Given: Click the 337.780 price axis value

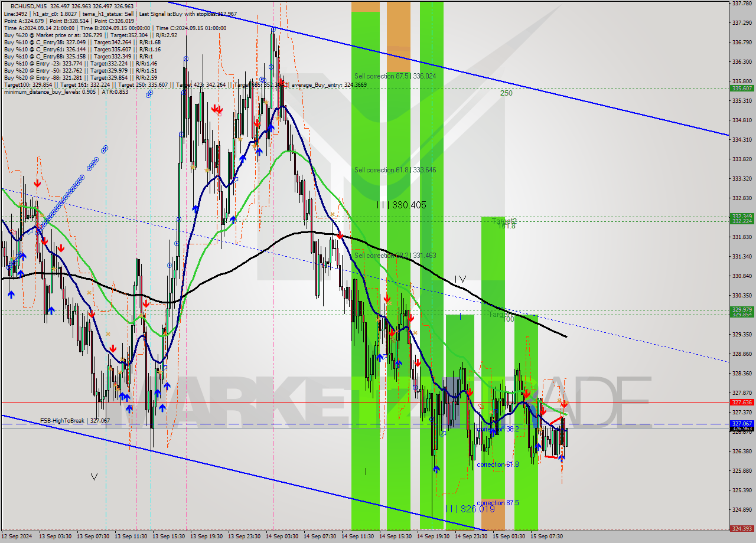Looking at the screenshot, I should (x=742, y=3).
